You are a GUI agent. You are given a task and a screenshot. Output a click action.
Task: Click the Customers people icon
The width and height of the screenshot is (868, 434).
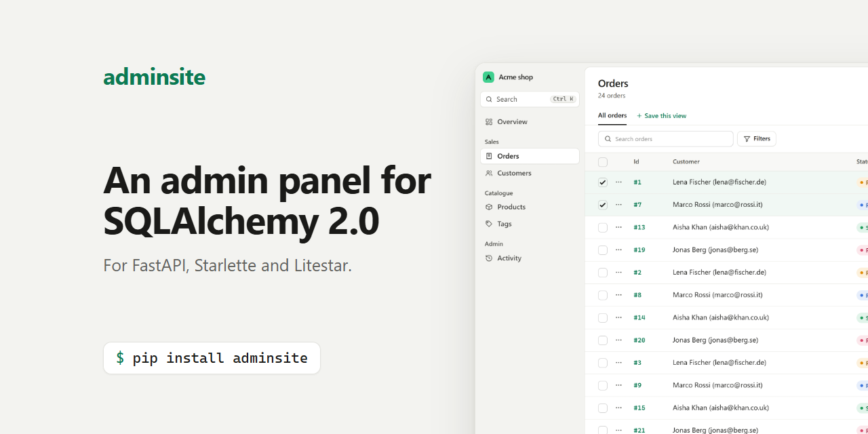pos(489,173)
